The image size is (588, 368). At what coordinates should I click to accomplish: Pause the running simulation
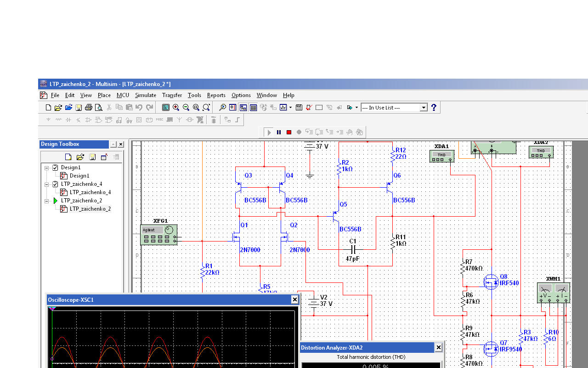point(279,132)
